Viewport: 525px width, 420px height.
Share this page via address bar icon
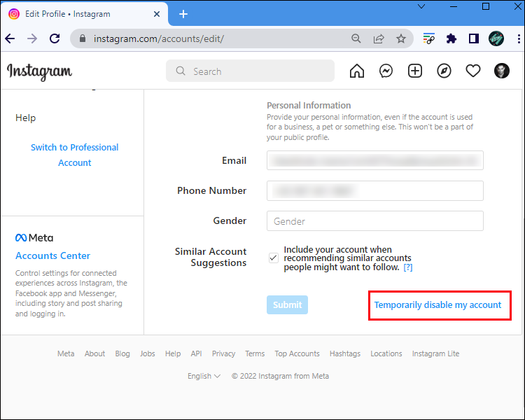[379, 39]
